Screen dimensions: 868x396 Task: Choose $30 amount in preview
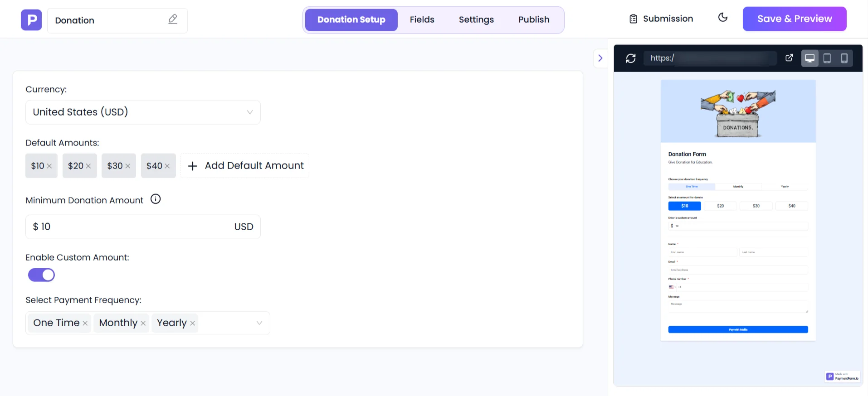point(756,206)
